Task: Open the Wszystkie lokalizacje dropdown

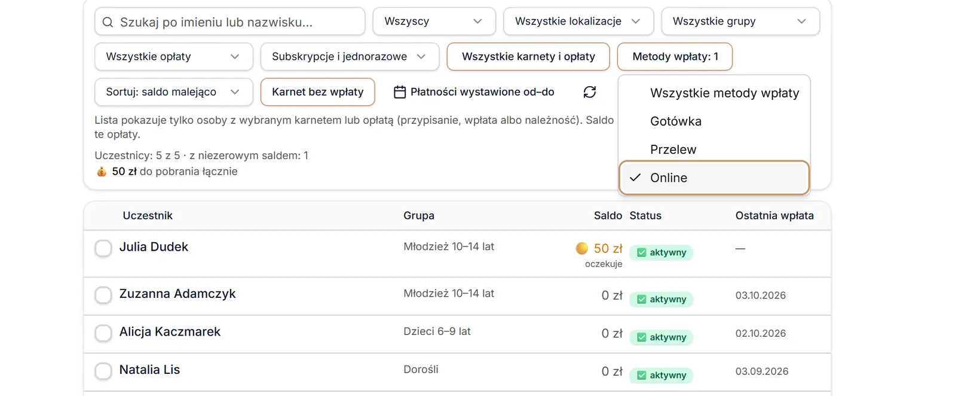Action: 578,22
